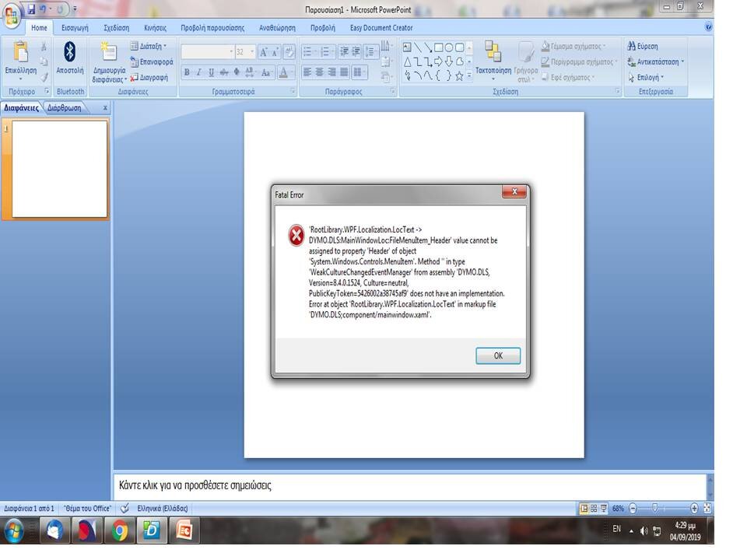Click the Undo icon in quick access toolbar
The height and width of the screenshot is (560, 747).
pos(43,9)
